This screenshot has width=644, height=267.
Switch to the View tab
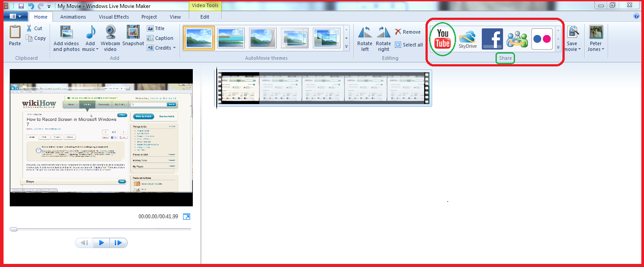click(x=175, y=17)
